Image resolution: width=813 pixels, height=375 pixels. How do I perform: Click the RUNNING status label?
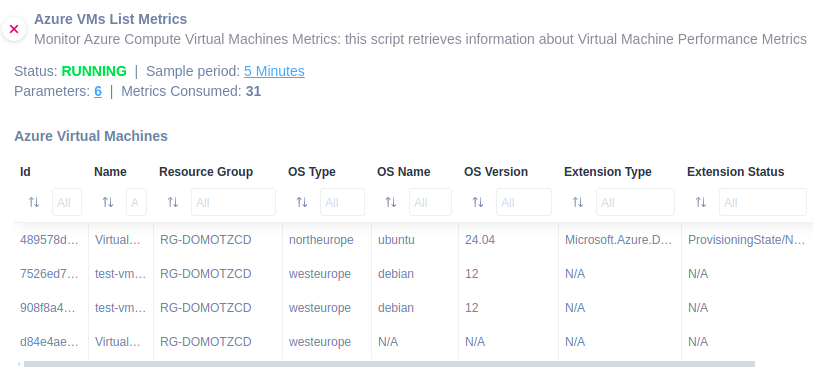[94, 71]
